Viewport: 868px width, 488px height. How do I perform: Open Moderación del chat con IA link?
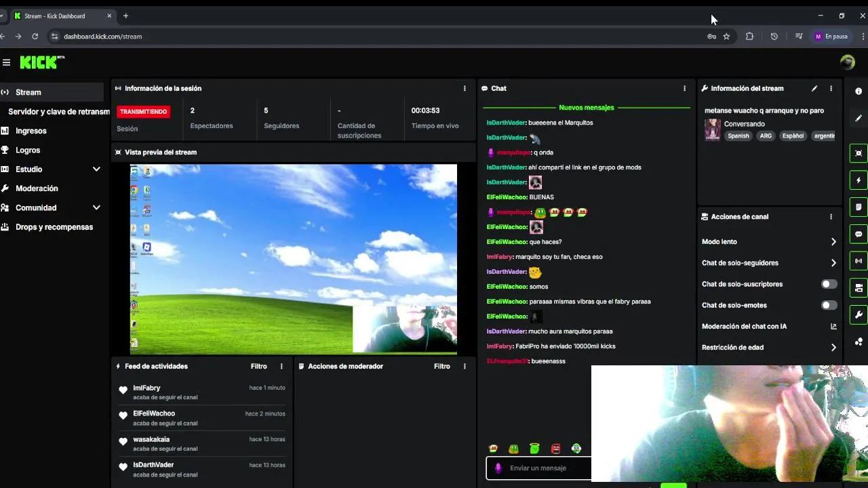click(x=833, y=327)
